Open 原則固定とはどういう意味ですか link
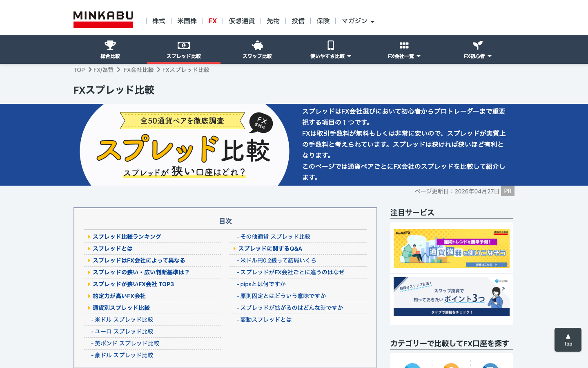 [283, 296]
